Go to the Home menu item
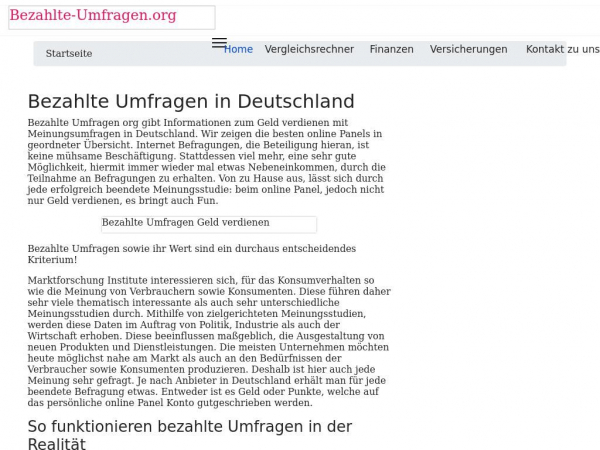This screenshot has width=600, height=450. pos(238,49)
